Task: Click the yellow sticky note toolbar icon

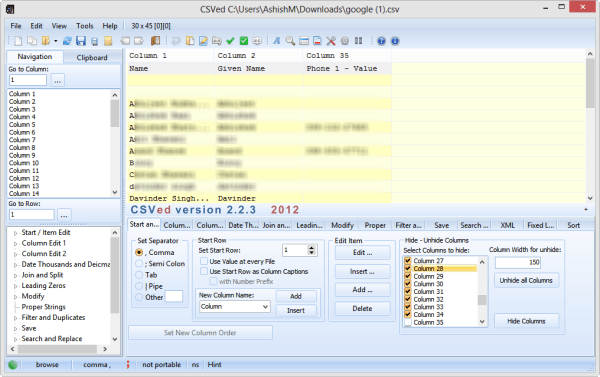Action: 108,41
